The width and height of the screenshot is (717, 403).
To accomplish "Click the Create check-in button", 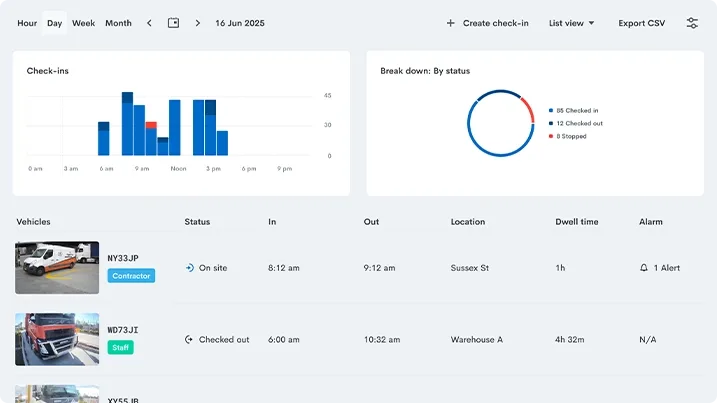I will click(x=487, y=23).
